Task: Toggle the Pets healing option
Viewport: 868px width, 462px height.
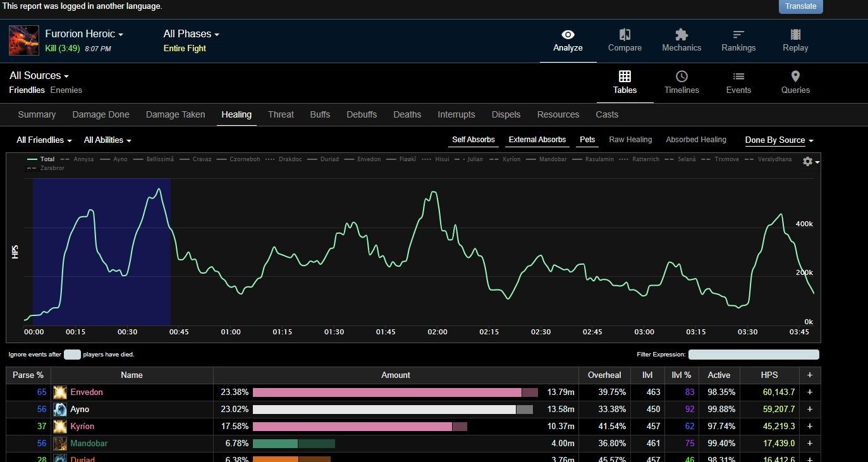Action: [587, 140]
